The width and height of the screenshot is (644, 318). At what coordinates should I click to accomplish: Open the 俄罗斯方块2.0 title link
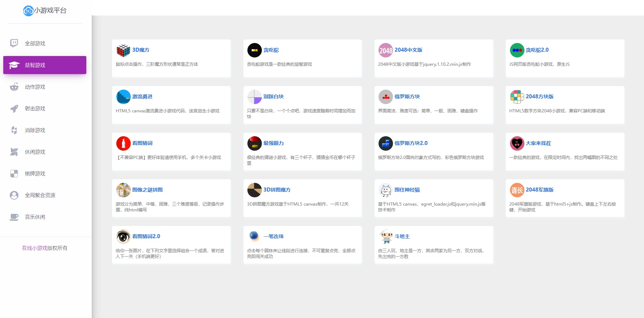(x=411, y=143)
